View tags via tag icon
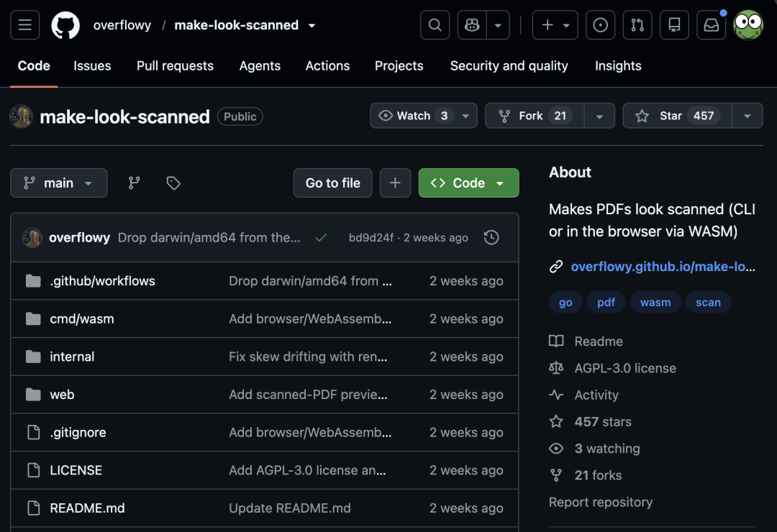777x532 pixels. (173, 183)
